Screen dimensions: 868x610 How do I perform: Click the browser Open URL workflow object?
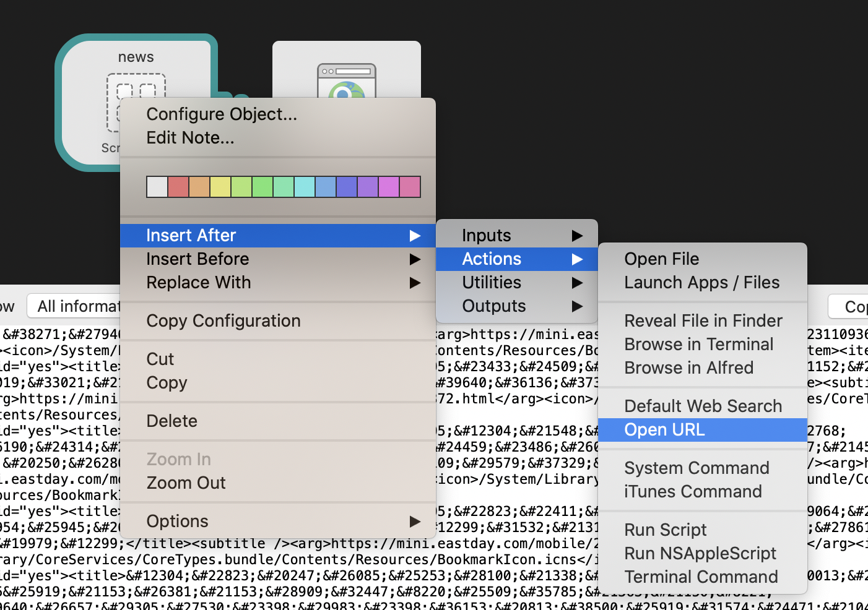(x=346, y=69)
